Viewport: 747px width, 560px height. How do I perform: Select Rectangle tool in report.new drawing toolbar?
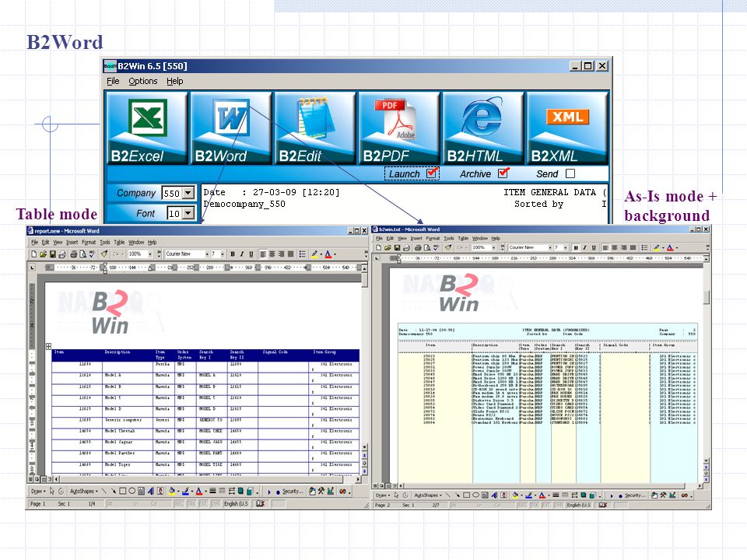pos(122,491)
